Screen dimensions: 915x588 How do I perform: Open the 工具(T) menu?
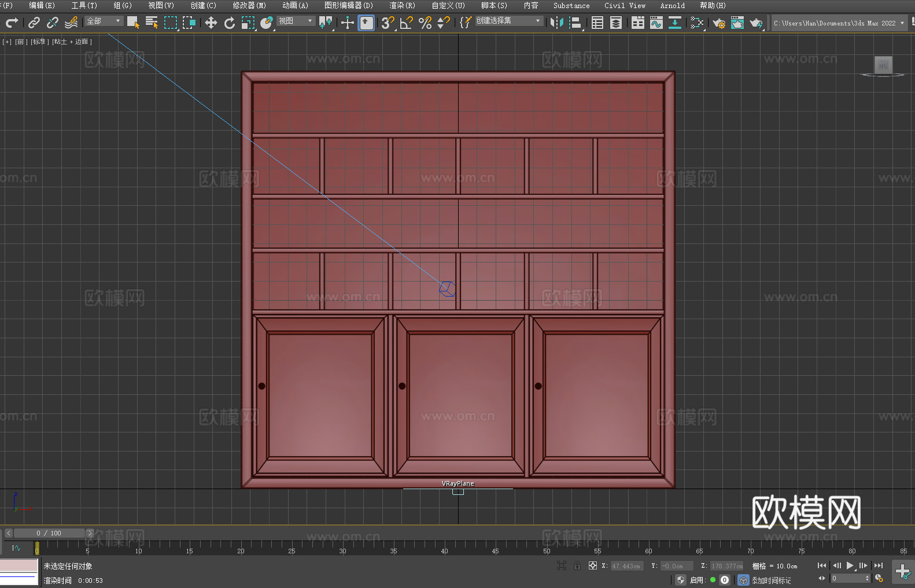click(84, 5)
